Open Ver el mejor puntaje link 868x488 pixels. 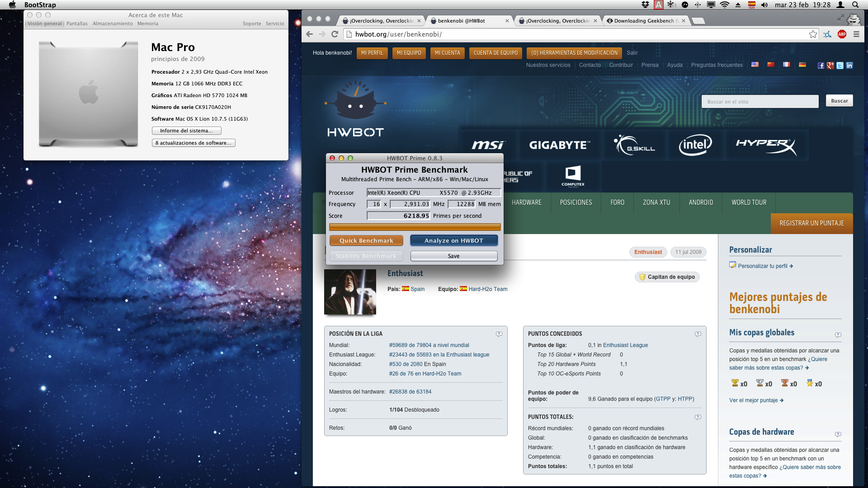[753, 400]
